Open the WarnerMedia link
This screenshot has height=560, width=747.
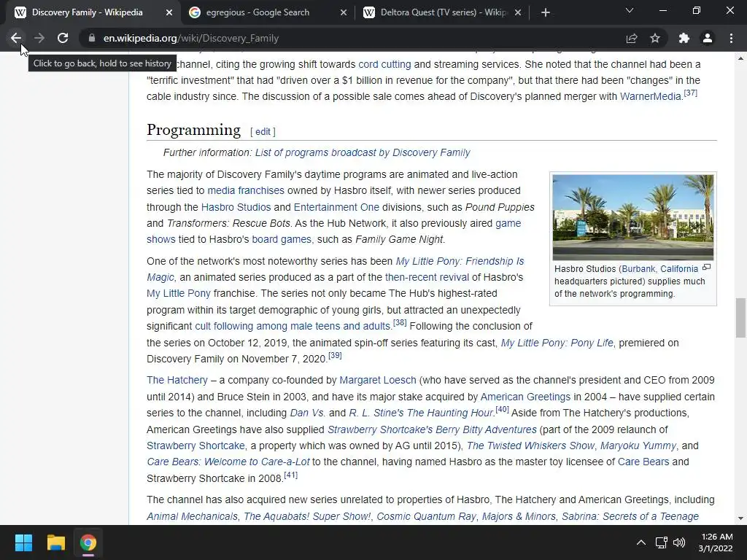click(x=650, y=97)
